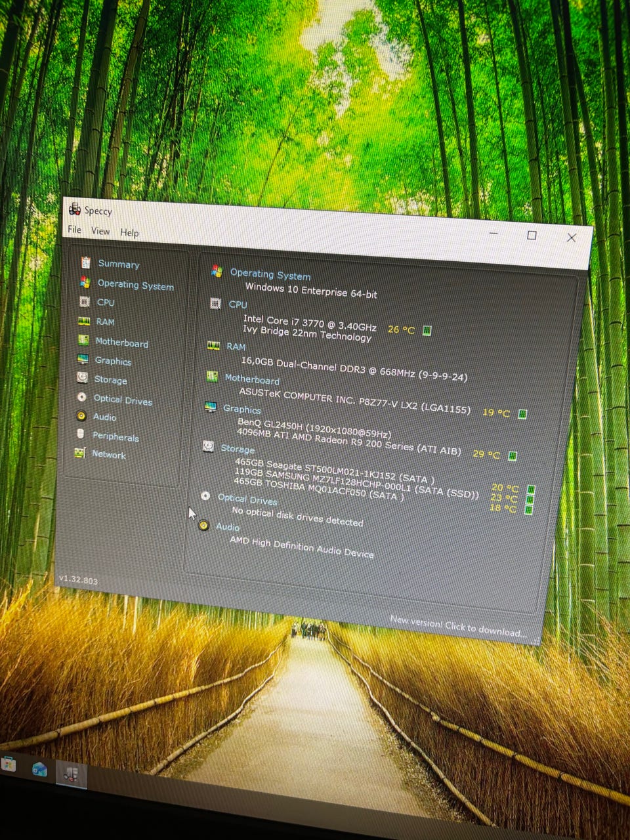Select the Audio speaker icon in the sidebar
The height and width of the screenshot is (840, 630).
tap(81, 415)
